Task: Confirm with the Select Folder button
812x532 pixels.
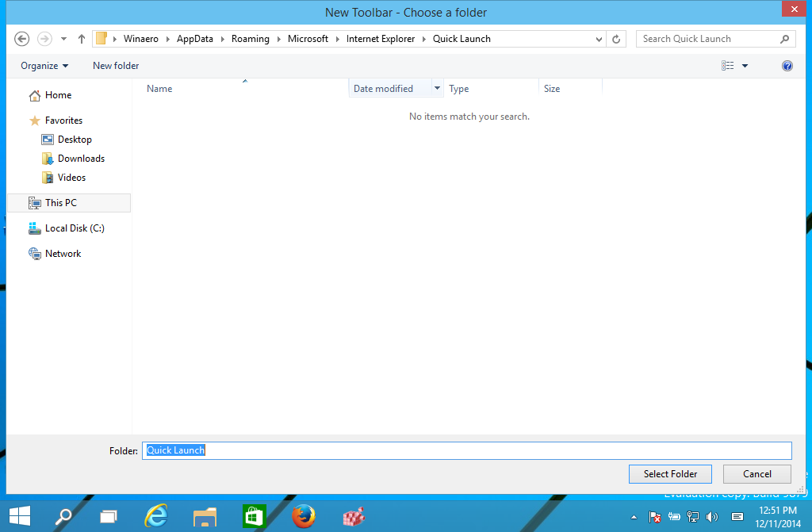Action: tap(670, 473)
